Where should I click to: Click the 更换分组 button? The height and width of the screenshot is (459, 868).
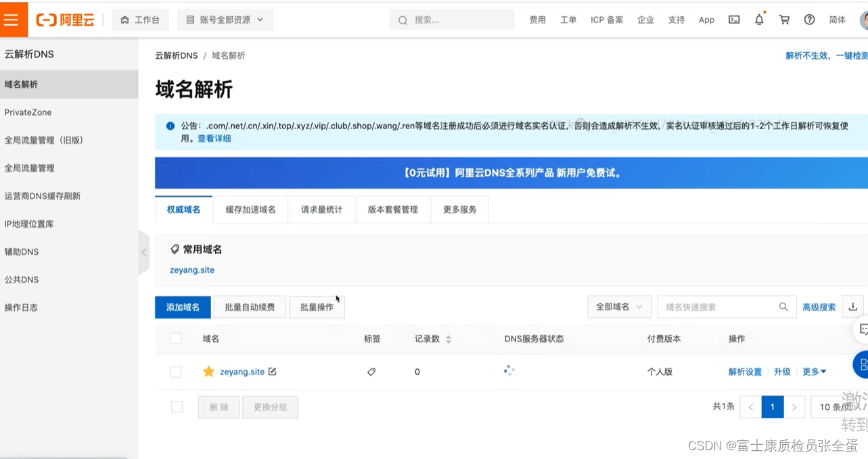click(270, 407)
